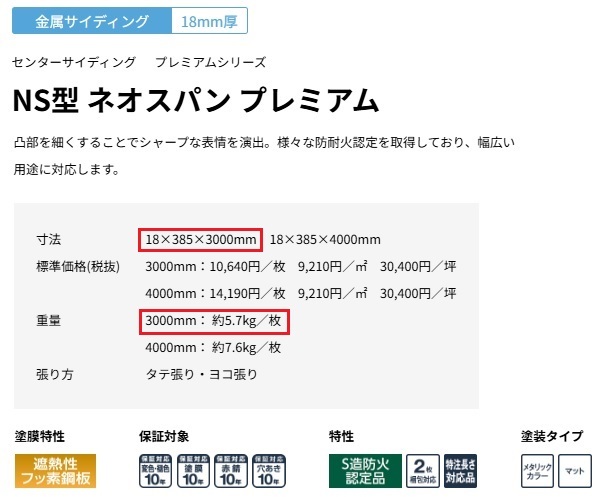Screen dimensions: 604x497
Task: Click the 寸法 row label
Action: (x=49, y=240)
